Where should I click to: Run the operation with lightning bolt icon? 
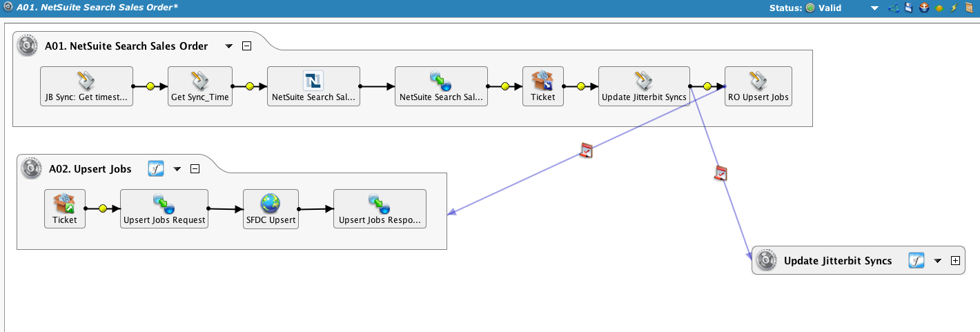pyautogui.click(x=954, y=8)
